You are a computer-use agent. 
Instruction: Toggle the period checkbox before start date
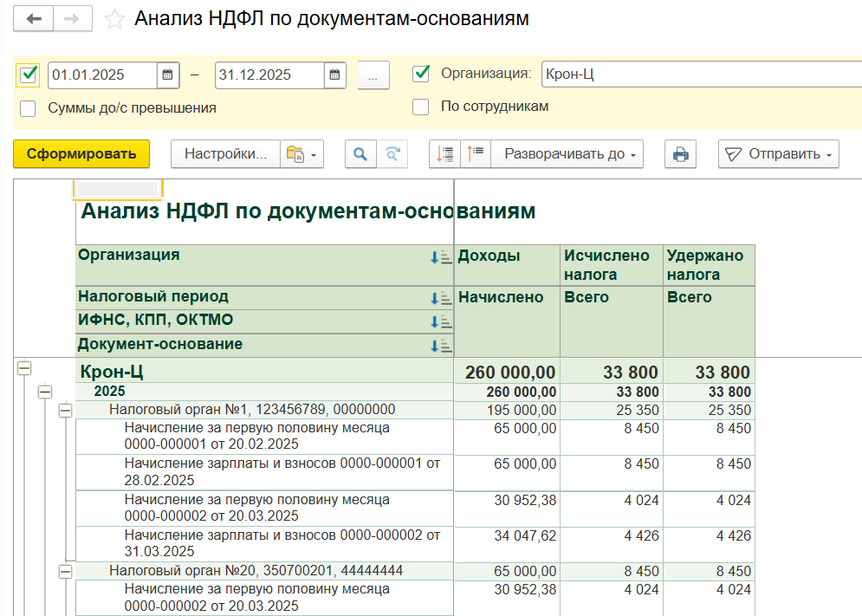click(x=28, y=75)
